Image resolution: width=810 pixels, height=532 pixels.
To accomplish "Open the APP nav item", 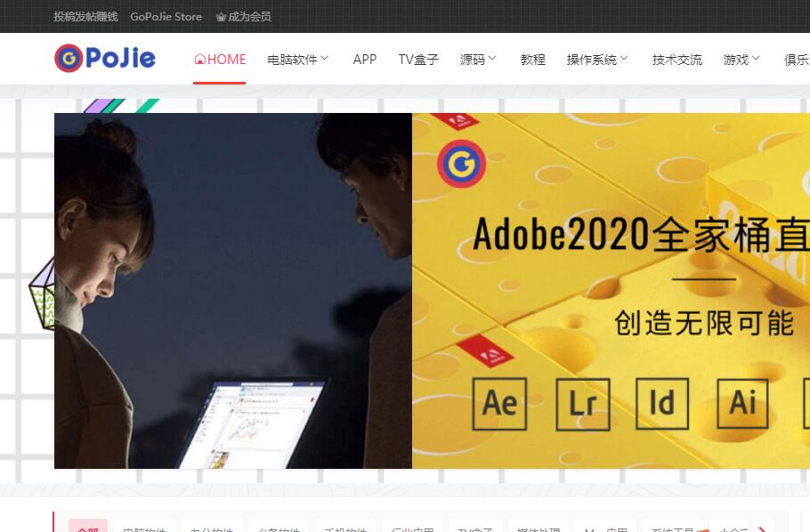I will click(x=365, y=60).
